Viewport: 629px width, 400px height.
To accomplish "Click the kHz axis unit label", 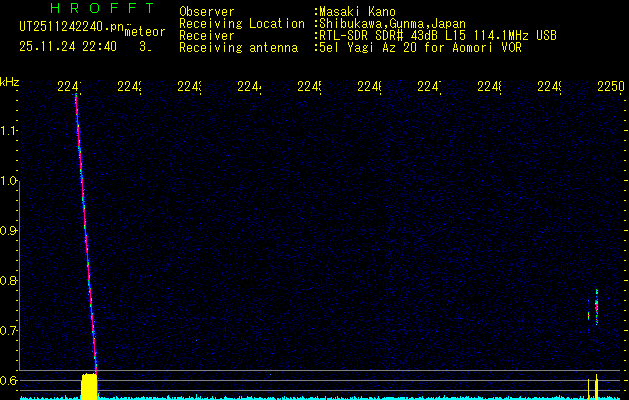I will coord(9,81).
